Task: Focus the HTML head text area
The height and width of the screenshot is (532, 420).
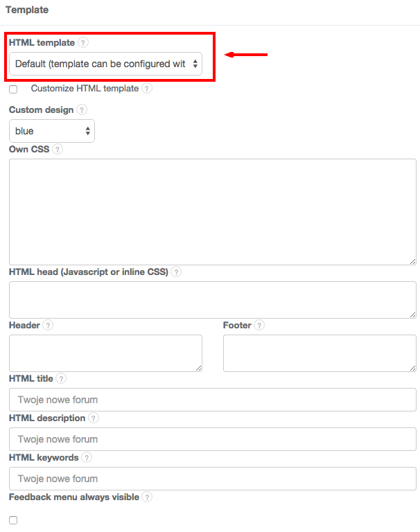Action: [x=212, y=299]
